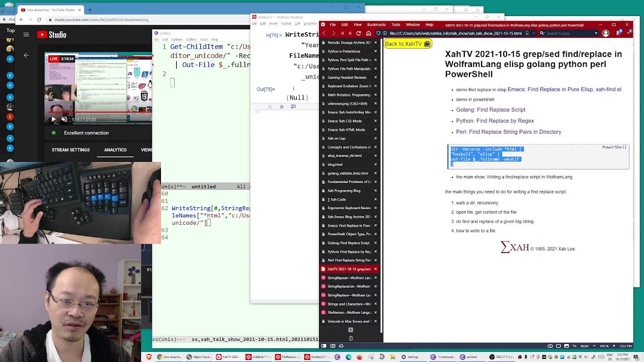Open Vivaldi View menu
This screenshot has width=644, height=362.
coord(357,25)
